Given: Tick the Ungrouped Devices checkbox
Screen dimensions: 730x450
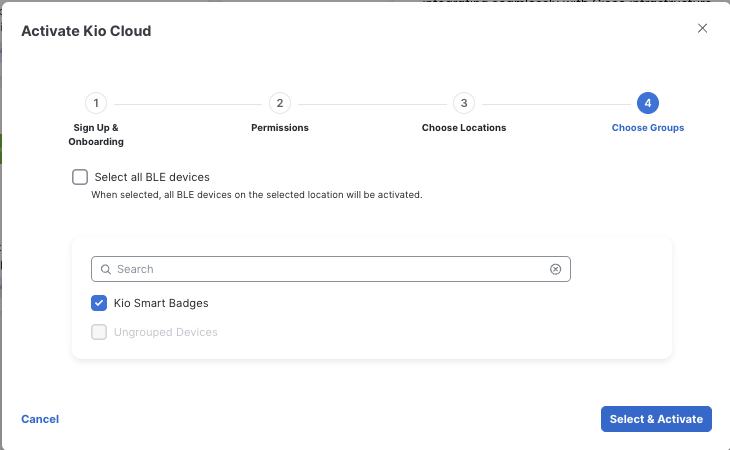Looking at the screenshot, I should [99, 332].
